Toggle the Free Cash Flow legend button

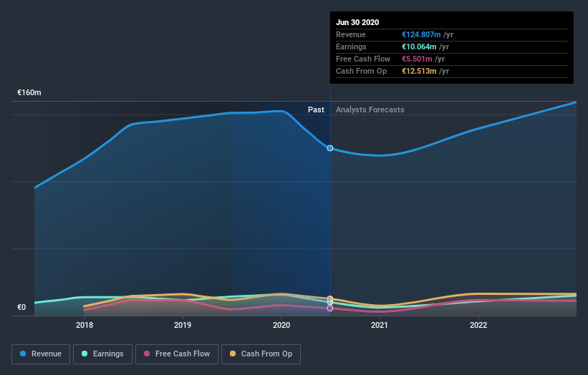point(177,354)
